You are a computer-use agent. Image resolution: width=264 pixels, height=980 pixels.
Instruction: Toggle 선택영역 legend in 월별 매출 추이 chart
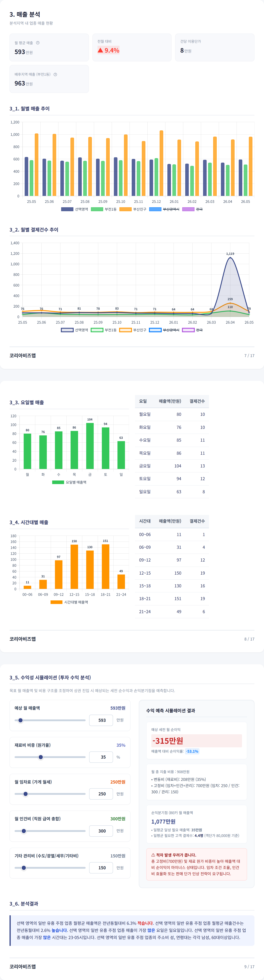(x=75, y=209)
